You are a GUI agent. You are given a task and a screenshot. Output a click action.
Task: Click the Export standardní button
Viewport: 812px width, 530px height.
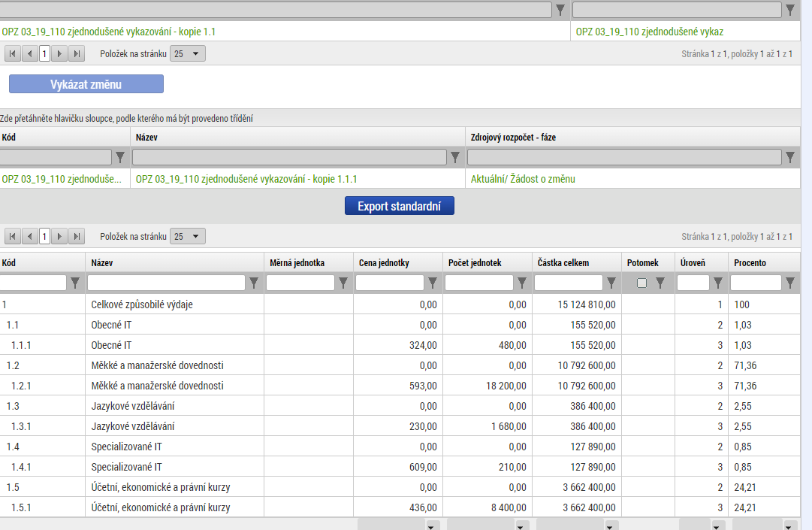(400, 207)
